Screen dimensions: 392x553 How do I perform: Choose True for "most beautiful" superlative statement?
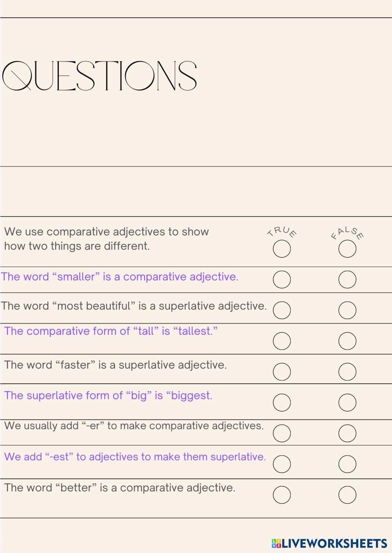(x=281, y=310)
